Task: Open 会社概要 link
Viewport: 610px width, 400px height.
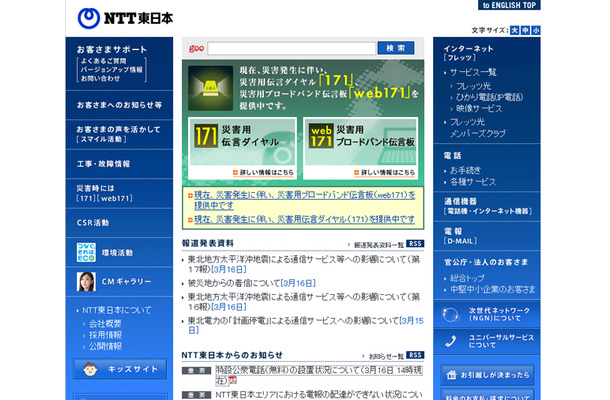Action: point(105,323)
